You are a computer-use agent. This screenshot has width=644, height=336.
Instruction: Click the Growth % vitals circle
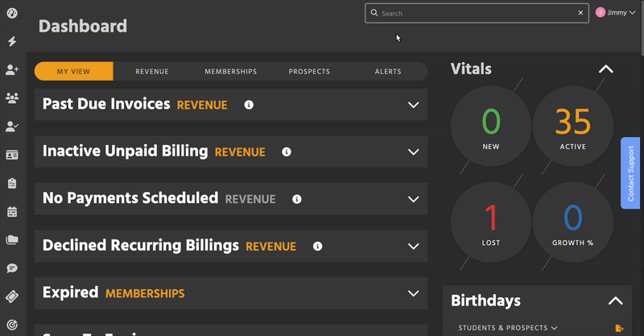pos(573,222)
